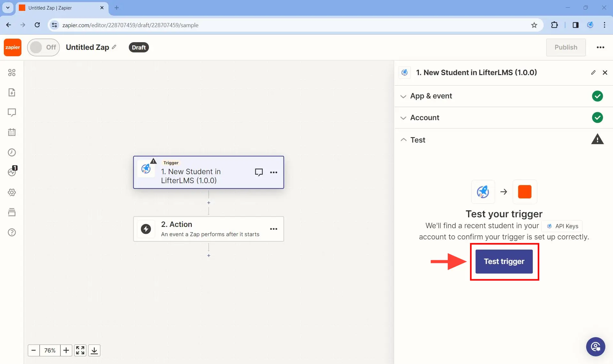This screenshot has height=364, width=613.
Task: Open the calendar schedule icon in sidebar
Action: [12, 132]
